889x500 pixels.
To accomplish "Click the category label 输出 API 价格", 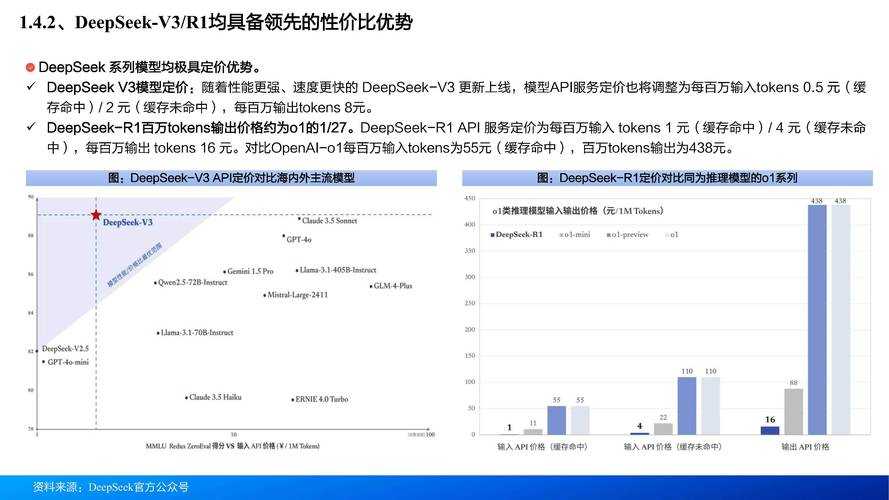I will pos(805,447).
